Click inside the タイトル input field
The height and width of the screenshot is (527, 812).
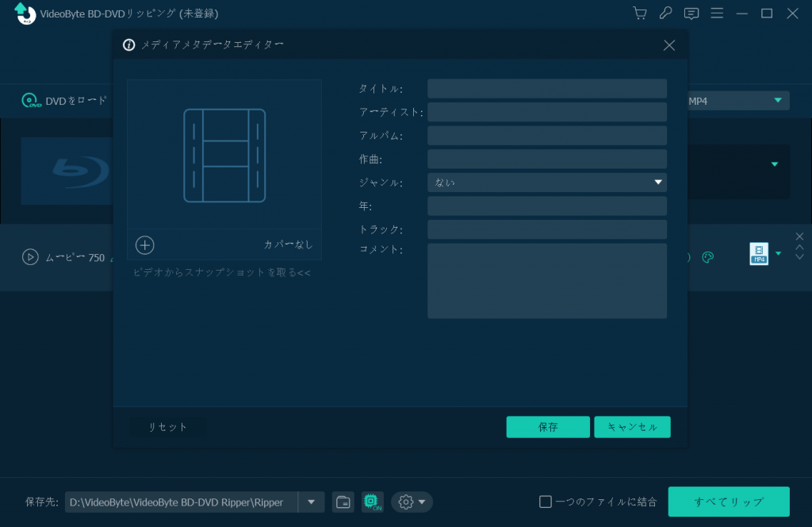click(547, 88)
